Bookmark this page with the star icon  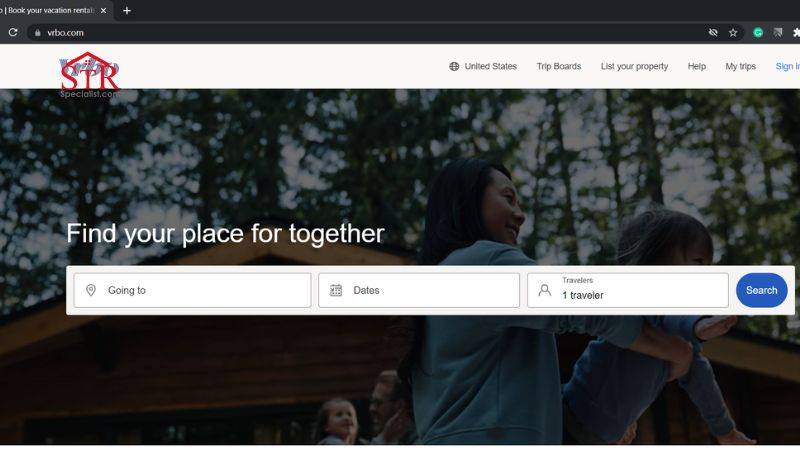coord(733,32)
